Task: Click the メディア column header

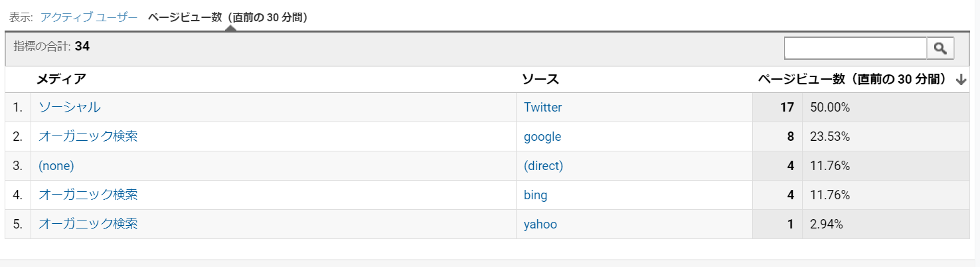Action: [61, 80]
